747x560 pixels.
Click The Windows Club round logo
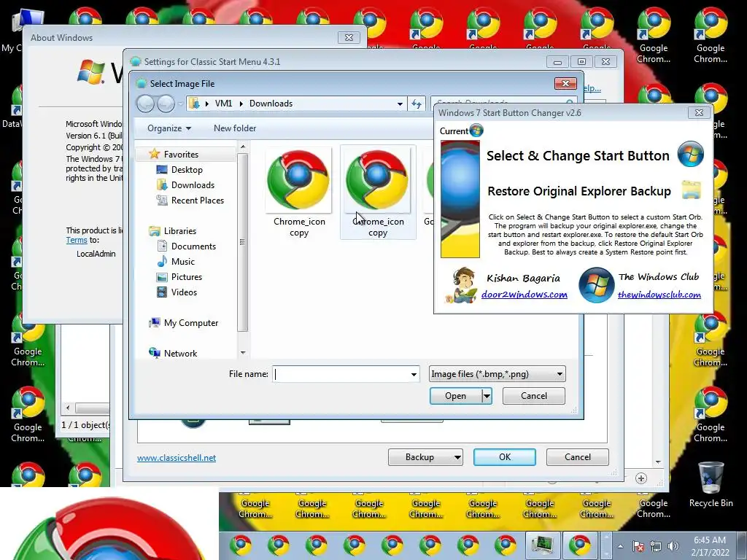[596, 285]
